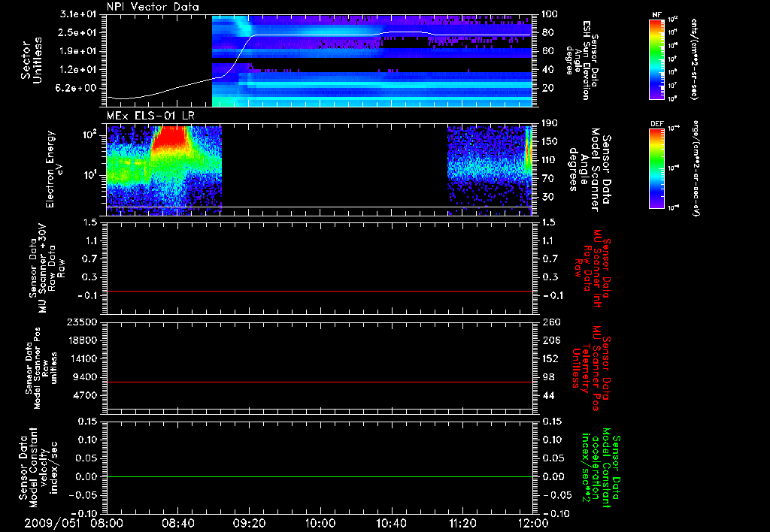770x532 pixels.
Task: Click the '100' sun elevation tick value
Action: 550,14
